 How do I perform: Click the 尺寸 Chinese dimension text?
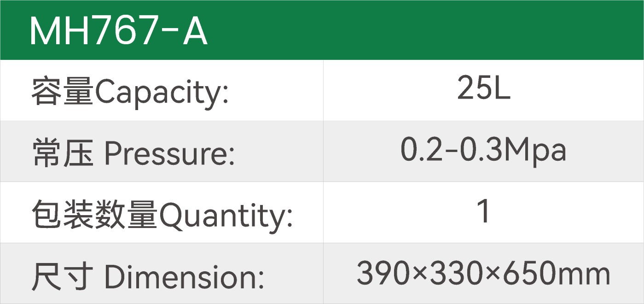62,276
